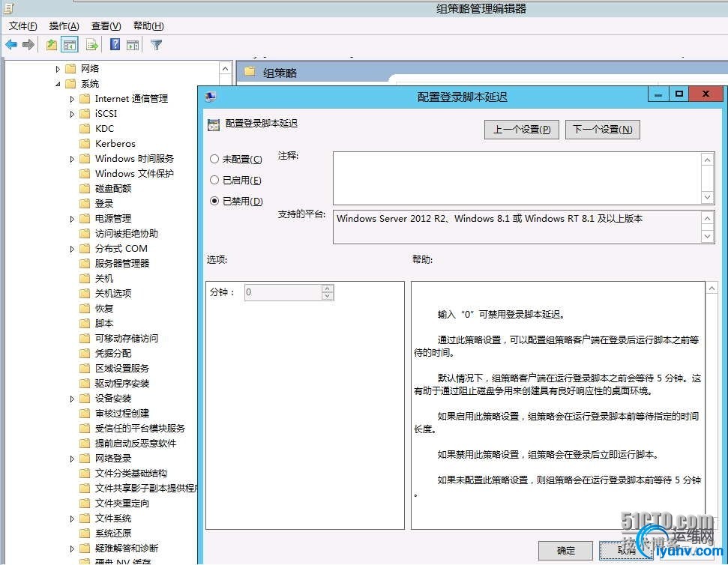Click the 分钟 minutes value field
Image resolution: width=728 pixels, height=565 pixels.
tap(283, 292)
